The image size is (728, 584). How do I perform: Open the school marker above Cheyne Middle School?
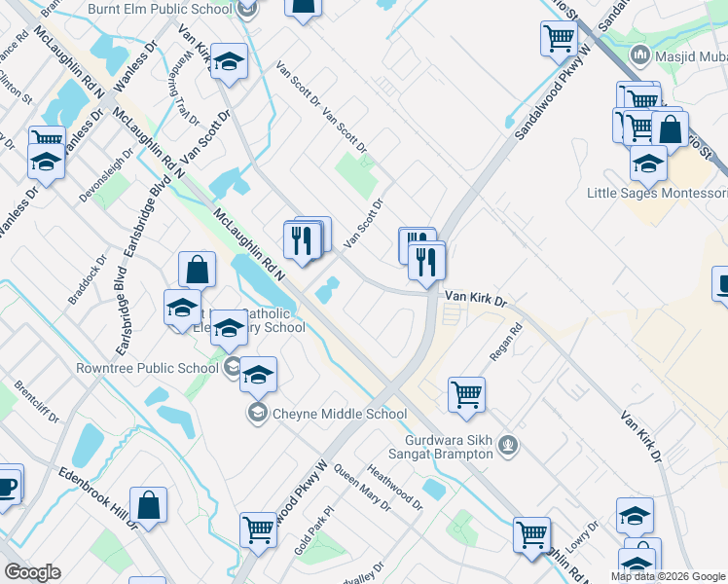pos(259,377)
